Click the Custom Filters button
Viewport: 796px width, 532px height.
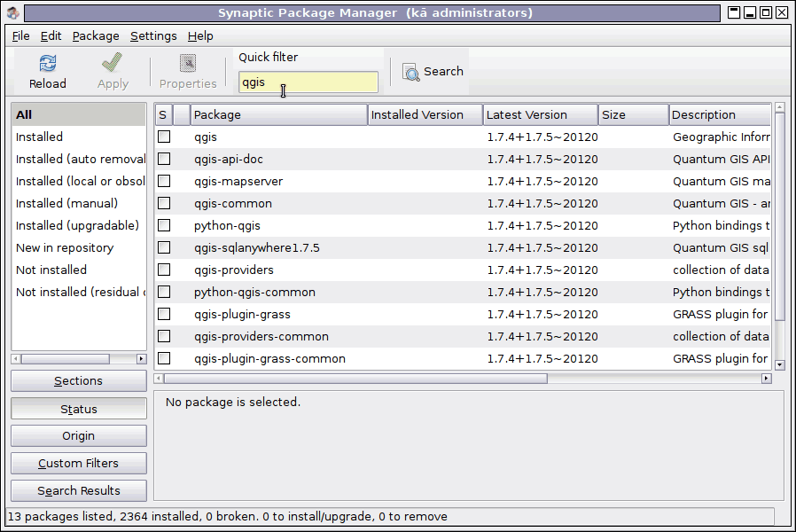[x=79, y=463]
